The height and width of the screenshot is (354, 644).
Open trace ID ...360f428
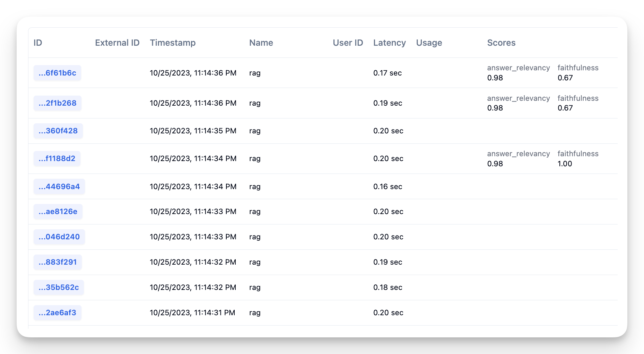[58, 131]
